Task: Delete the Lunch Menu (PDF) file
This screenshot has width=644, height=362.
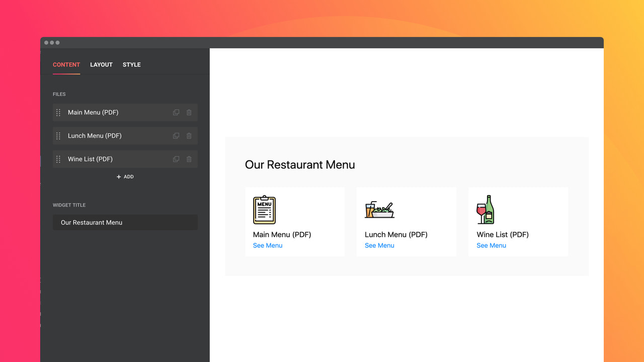Action: (189, 135)
